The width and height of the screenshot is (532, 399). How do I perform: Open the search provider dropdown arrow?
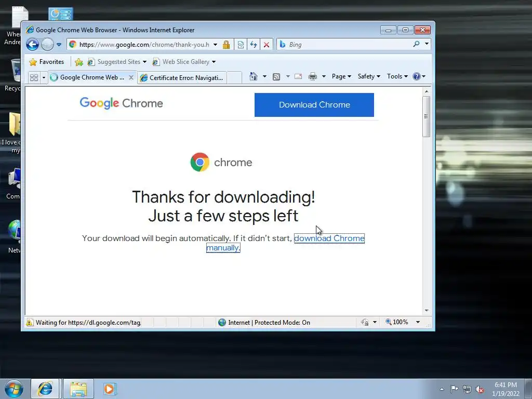(427, 44)
